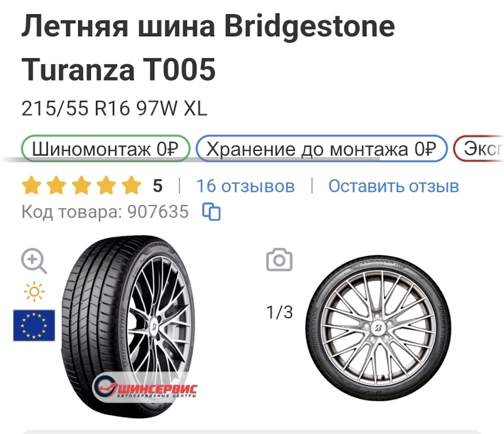Click the first rating star
The image size is (504, 434).
point(31,185)
